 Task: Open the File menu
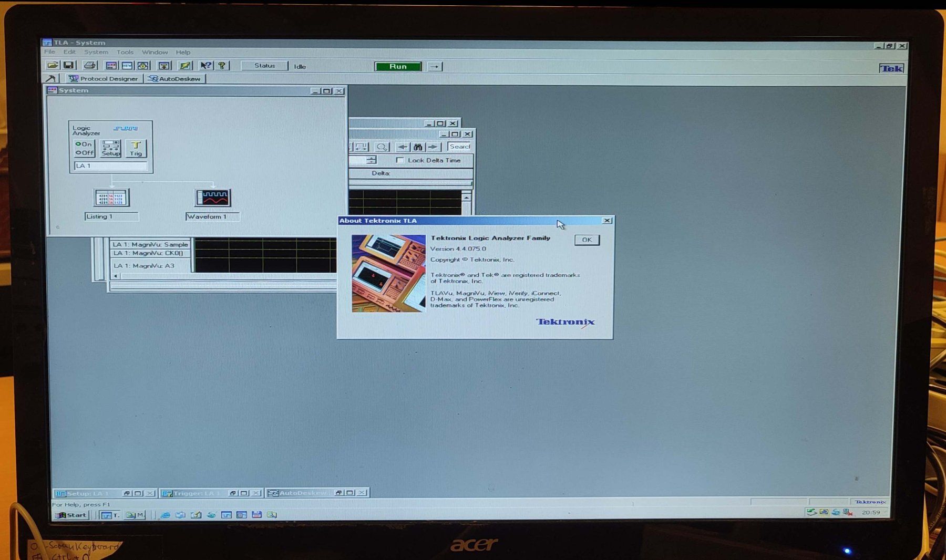50,52
